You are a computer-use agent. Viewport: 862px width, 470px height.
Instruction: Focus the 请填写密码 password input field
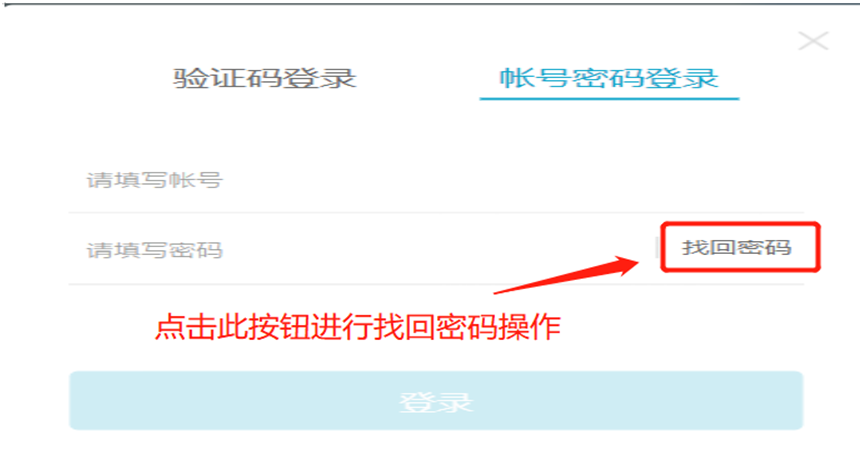coord(363,250)
